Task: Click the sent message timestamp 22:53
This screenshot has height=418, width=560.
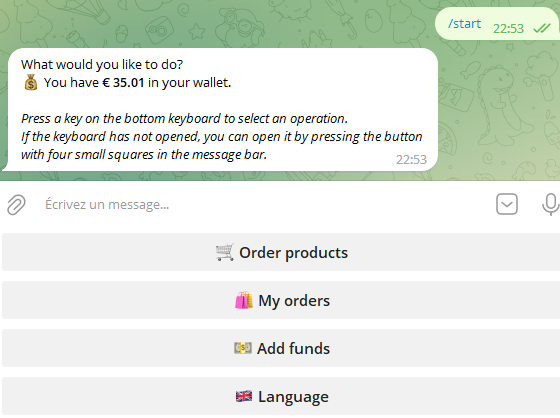Action: 508,28
